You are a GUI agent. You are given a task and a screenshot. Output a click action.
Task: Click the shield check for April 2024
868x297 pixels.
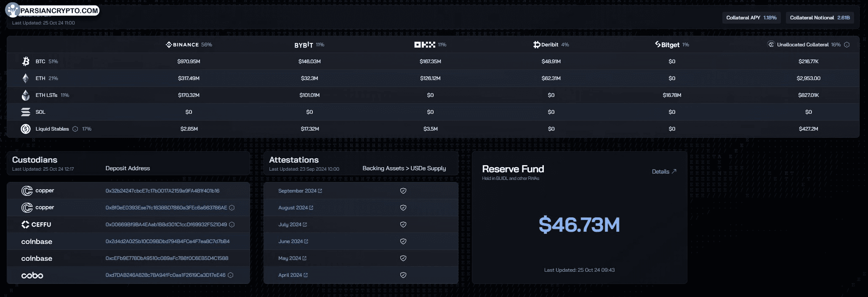pyautogui.click(x=403, y=275)
